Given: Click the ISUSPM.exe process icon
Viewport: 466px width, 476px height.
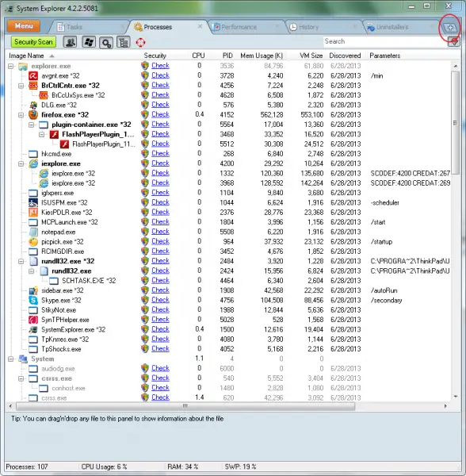Looking at the screenshot, I should [33, 202].
